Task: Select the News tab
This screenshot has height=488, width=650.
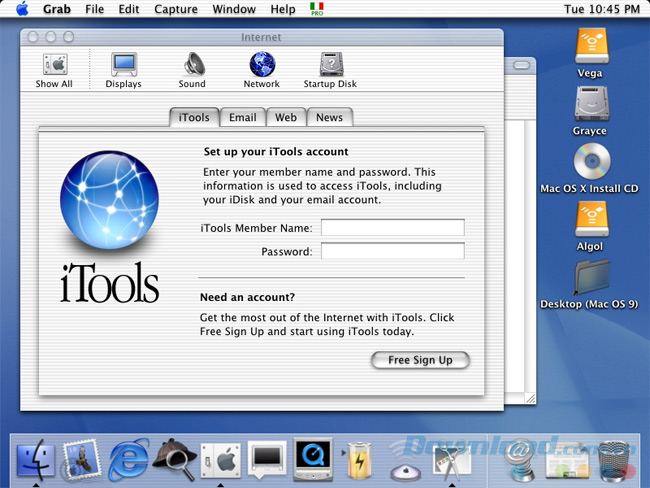Action: (x=329, y=117)
